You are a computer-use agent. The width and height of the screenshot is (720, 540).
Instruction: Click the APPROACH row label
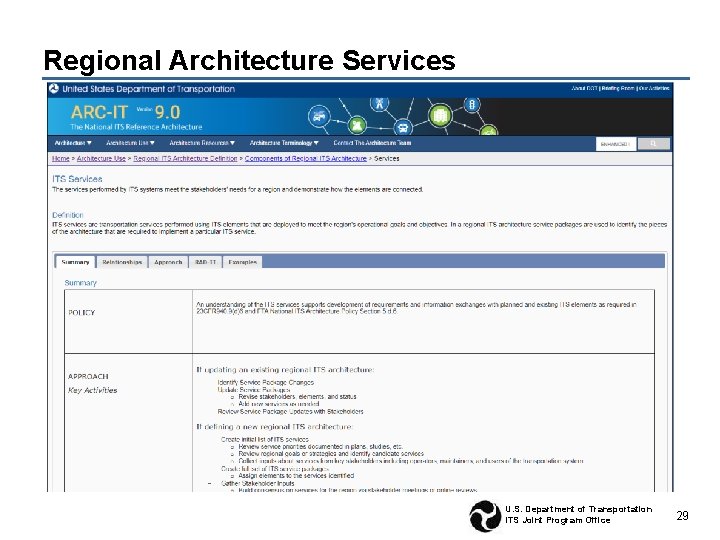(88, 377)
